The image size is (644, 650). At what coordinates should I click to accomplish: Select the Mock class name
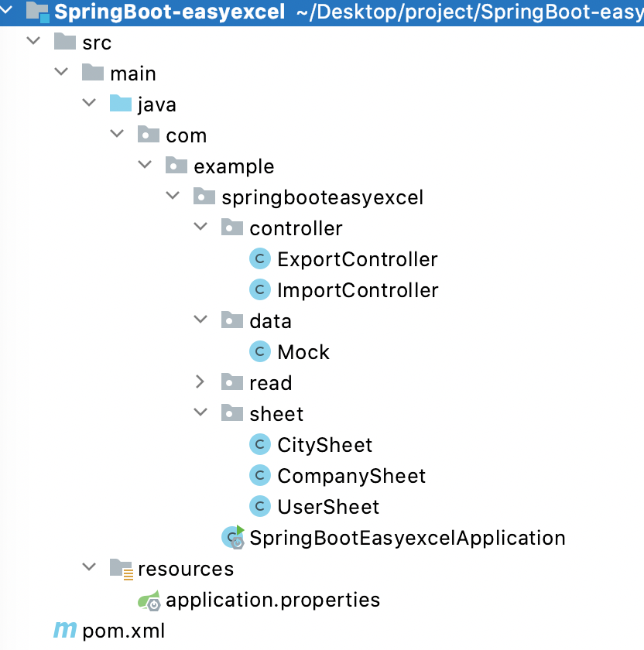[x=303, y=352]
